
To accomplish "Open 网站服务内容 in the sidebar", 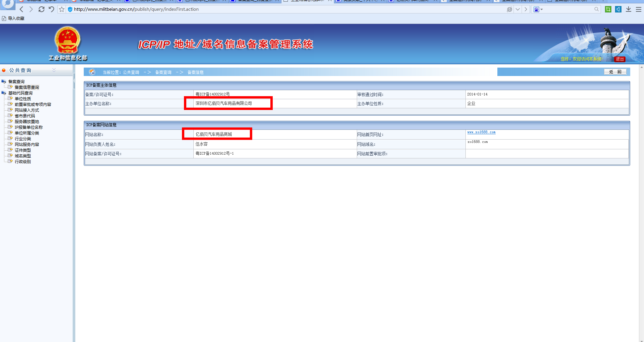I will coord(27,145).
